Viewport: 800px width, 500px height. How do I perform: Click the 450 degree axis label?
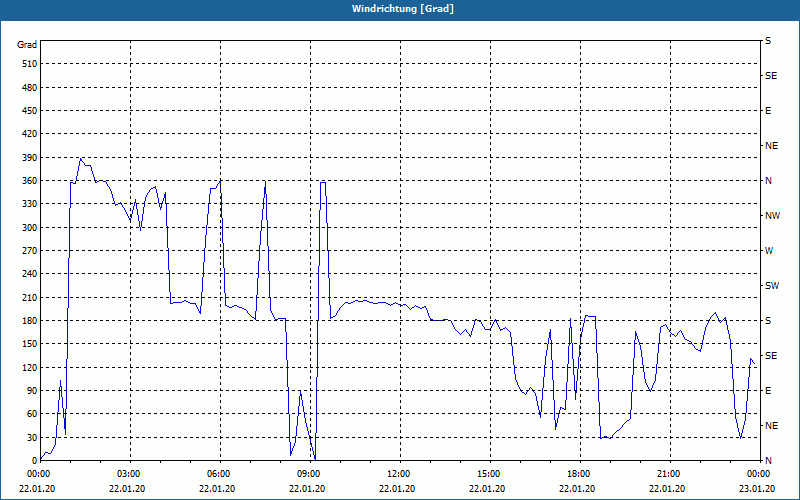[x=29, y=111]
